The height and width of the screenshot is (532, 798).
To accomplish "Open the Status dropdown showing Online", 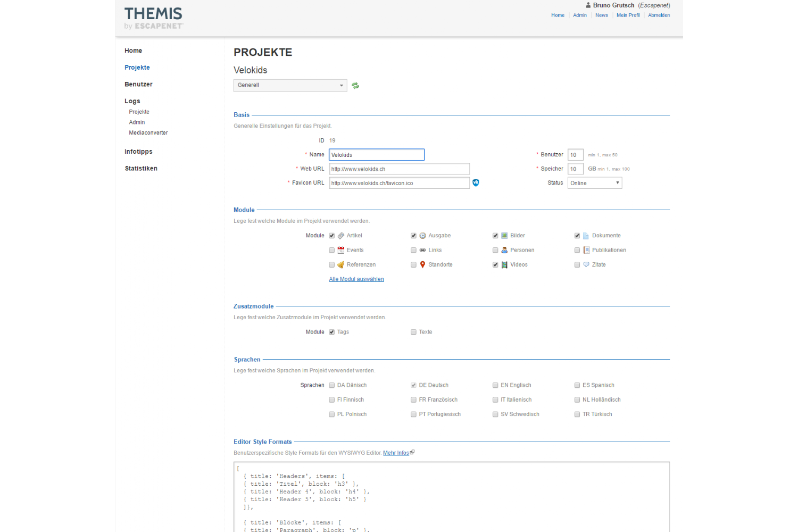I will 594,183.
